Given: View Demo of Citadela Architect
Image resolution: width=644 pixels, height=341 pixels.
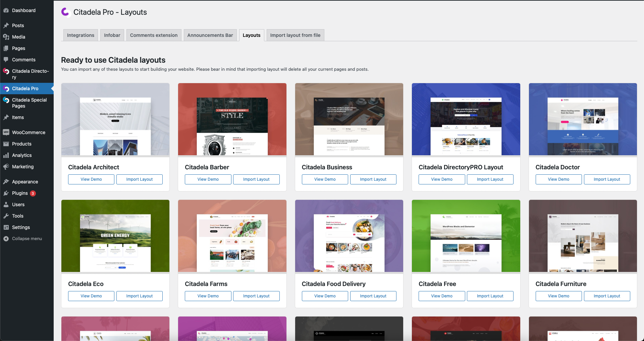Looking at the screenshot, I should tap(91, 179).
